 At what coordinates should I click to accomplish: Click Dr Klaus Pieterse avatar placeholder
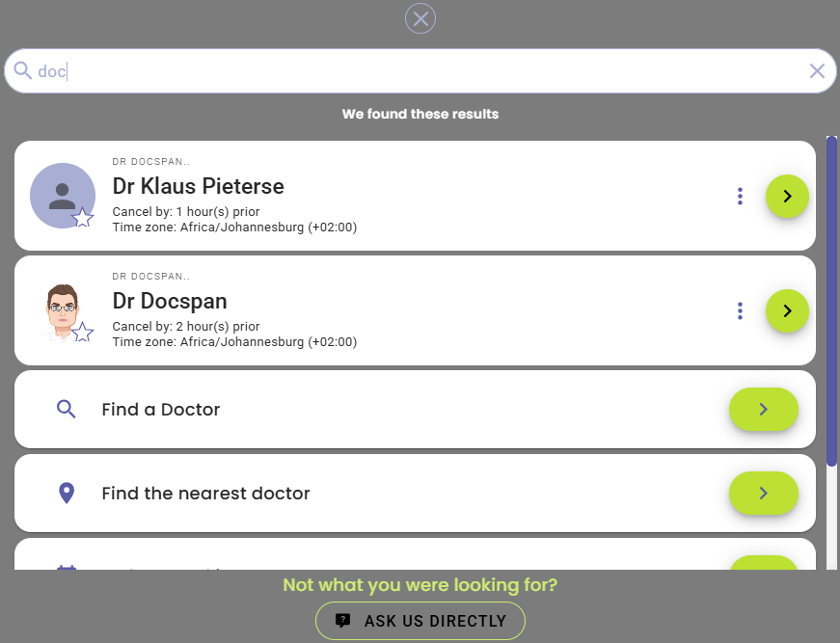61,194
